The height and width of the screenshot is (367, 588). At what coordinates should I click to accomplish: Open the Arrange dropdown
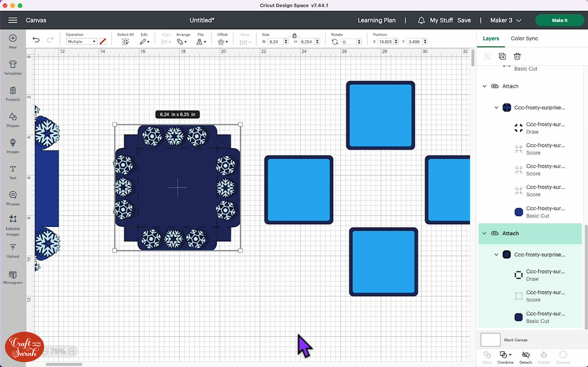(183, 42)
